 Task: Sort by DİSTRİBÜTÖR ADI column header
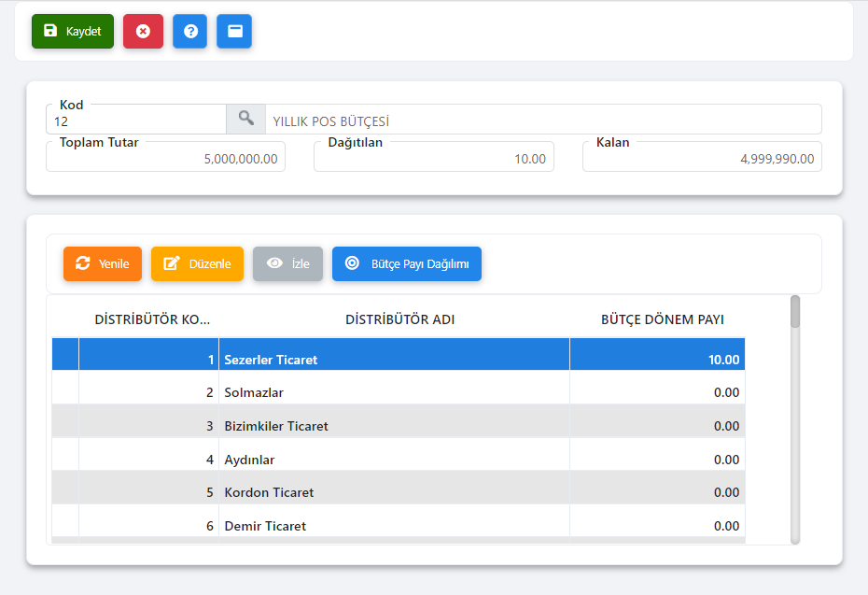399,319
